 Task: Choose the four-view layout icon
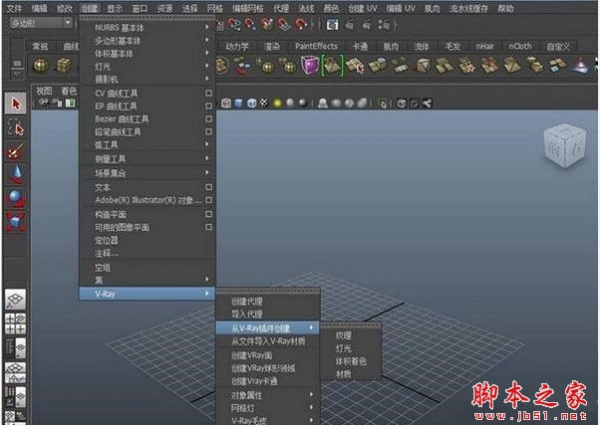[x=14, y=323]
